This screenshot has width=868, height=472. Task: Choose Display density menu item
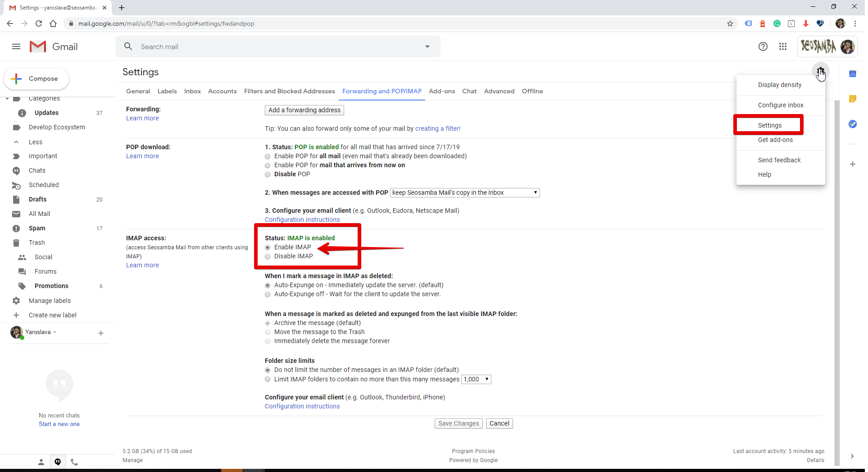coord(780,85)
